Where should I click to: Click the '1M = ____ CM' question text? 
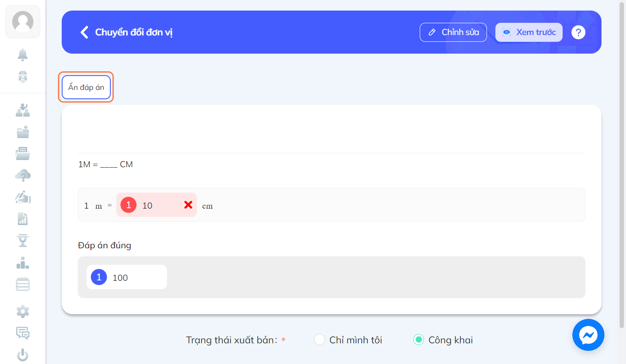106,164
